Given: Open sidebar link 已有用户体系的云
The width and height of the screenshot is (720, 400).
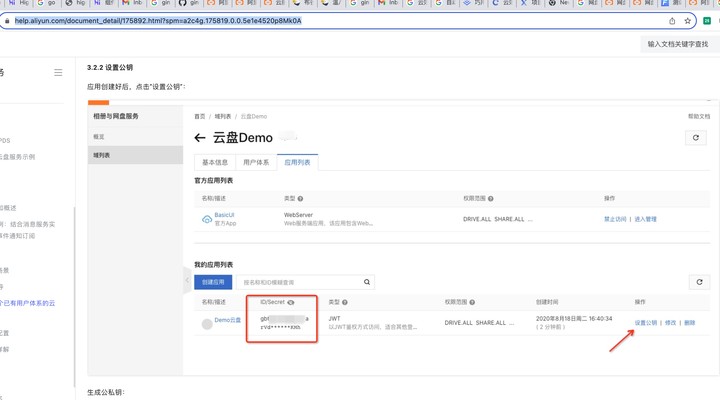Looking at the screenshot, I should 28,303.
